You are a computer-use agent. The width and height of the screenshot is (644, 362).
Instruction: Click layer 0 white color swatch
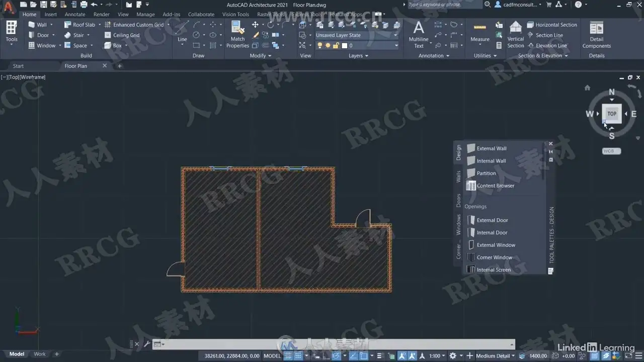(344, 45)
